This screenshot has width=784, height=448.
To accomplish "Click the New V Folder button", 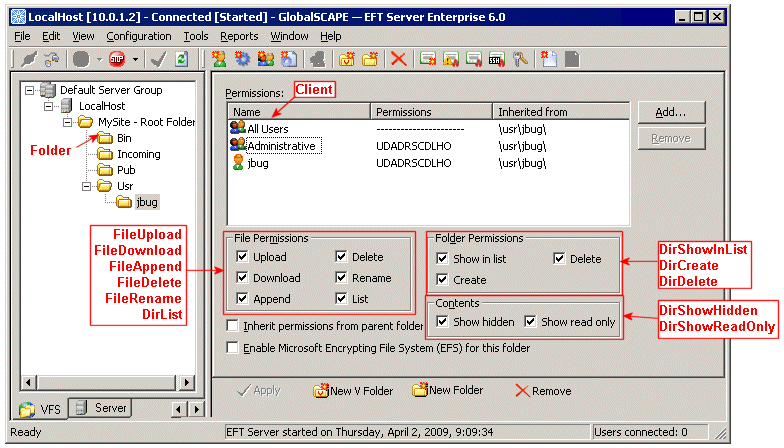I will pos(353,391).
